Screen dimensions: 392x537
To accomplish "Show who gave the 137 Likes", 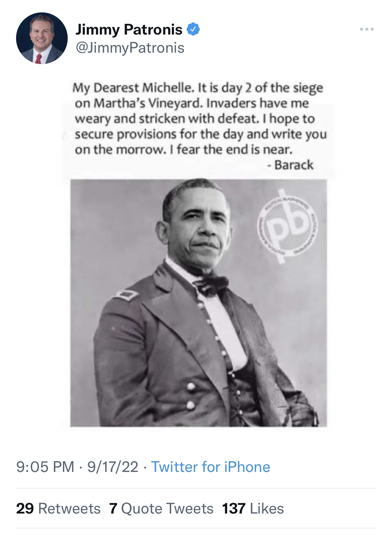I will coord(253,508).
